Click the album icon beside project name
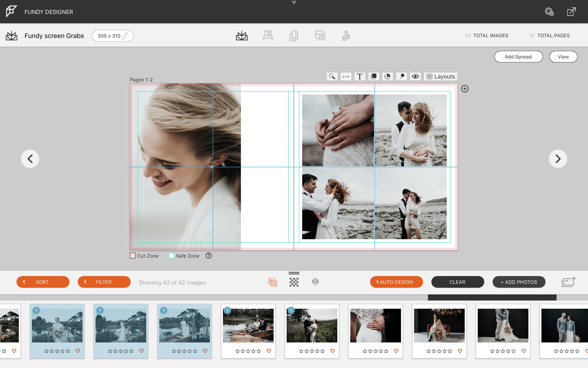 11,36
